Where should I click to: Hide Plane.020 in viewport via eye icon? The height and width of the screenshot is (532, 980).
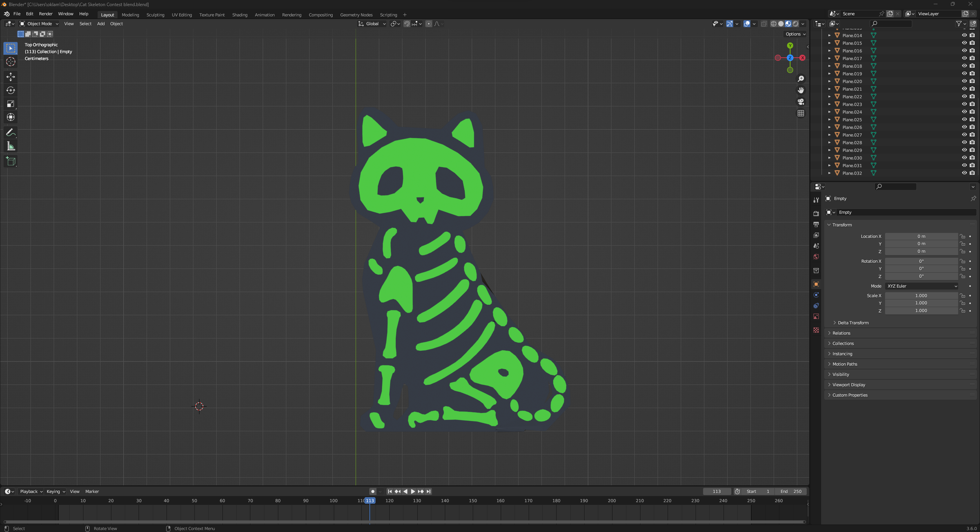pyautogui.click(x=964, y=81)
